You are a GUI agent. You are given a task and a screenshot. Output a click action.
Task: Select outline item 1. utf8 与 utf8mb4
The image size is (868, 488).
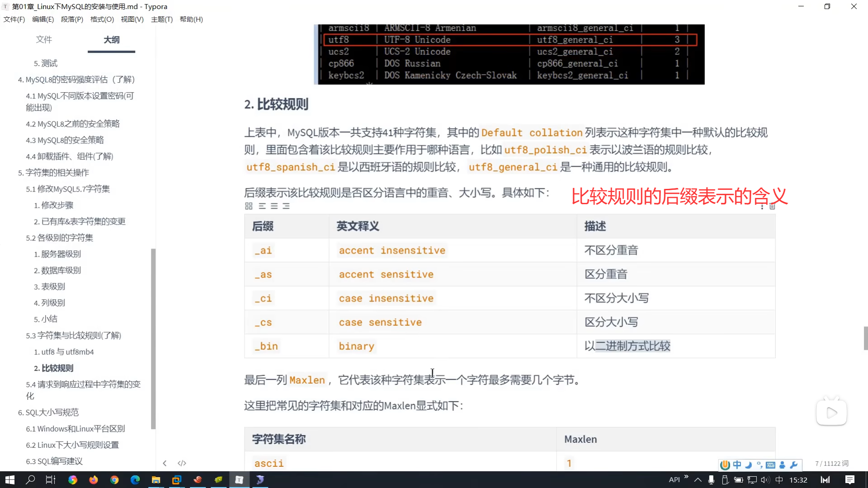[x=64, y=352]
